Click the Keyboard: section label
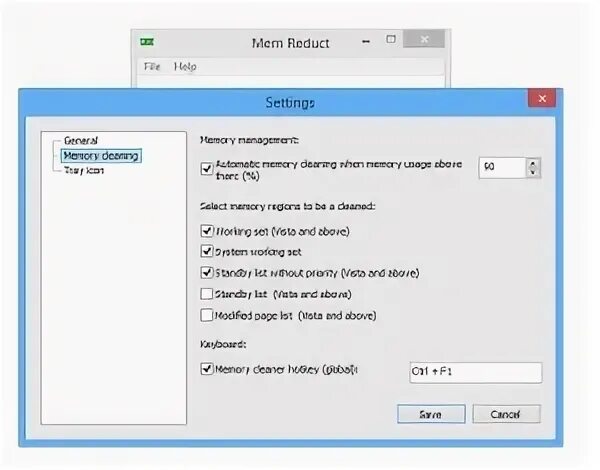This screenshot has width=600, height=470. (223, 344)
